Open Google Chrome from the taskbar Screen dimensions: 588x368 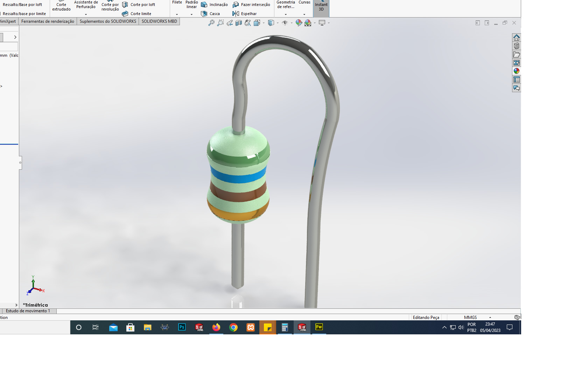[x=233, y=327]
